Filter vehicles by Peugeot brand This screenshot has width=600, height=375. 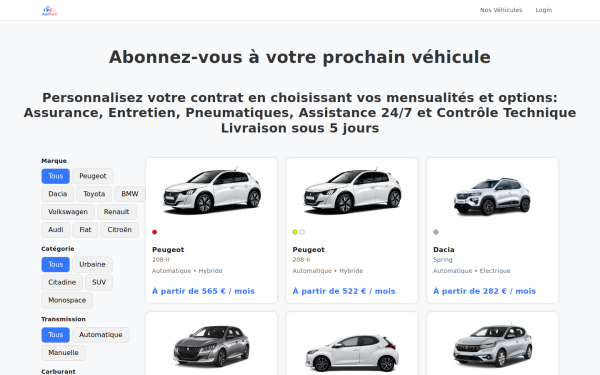93,176
